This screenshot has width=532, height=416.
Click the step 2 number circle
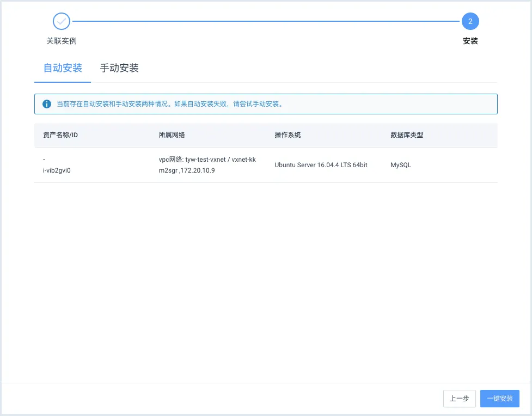tap(470, 22)
